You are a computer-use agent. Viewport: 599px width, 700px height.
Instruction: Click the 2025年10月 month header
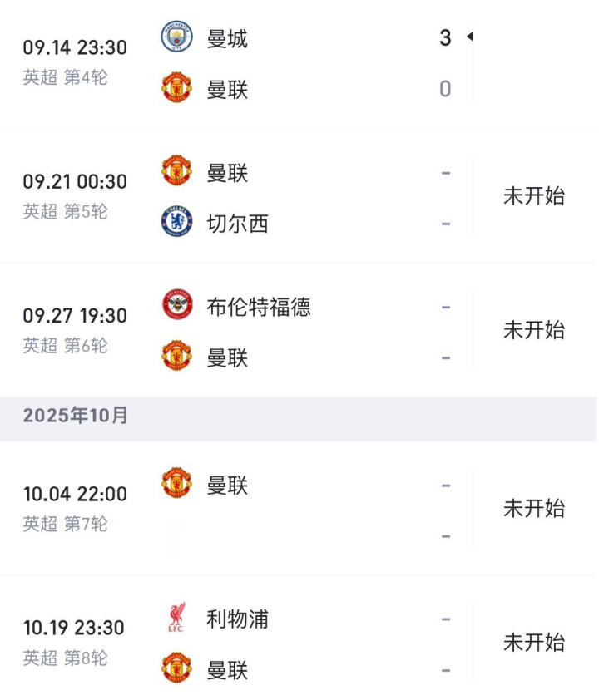(x=76, y=416)
